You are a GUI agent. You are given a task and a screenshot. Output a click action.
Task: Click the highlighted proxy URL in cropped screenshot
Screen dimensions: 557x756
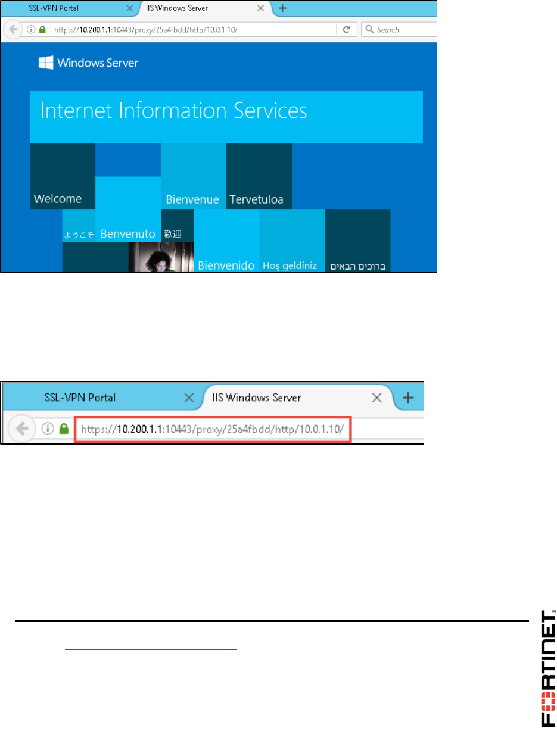coord(213,429)
